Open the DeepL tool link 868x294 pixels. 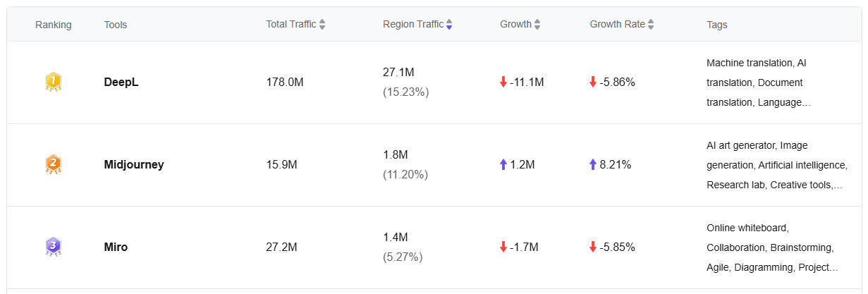tap(121, 82)
